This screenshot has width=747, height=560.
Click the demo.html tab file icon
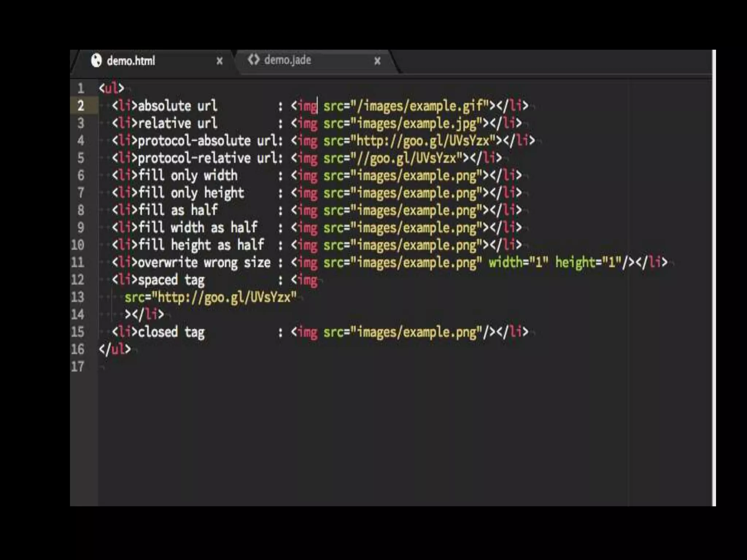(96, 61)
